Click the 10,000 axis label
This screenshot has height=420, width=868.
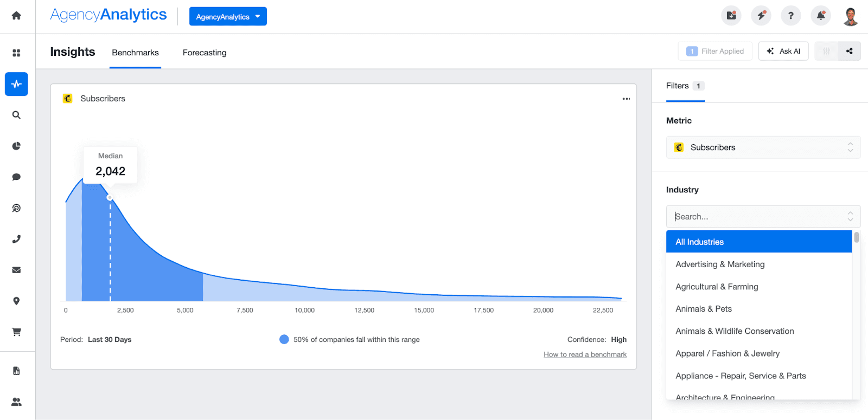[304, 311]
